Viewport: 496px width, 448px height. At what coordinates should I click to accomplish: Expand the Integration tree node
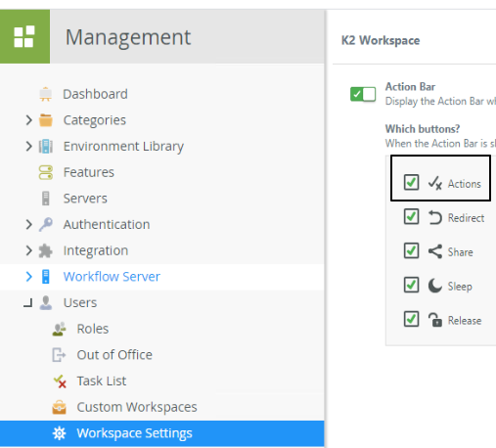pos(29,250)
